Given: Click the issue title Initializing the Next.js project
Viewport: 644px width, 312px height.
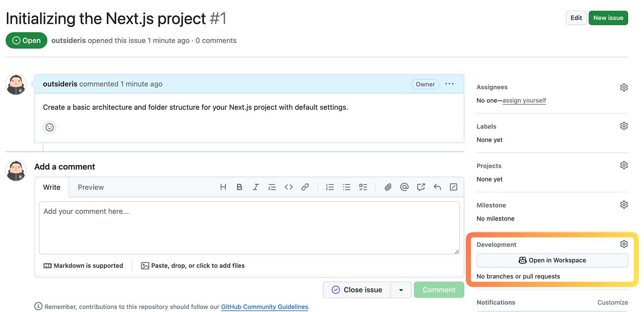Looking at the screenshot, I should (106, 18).
